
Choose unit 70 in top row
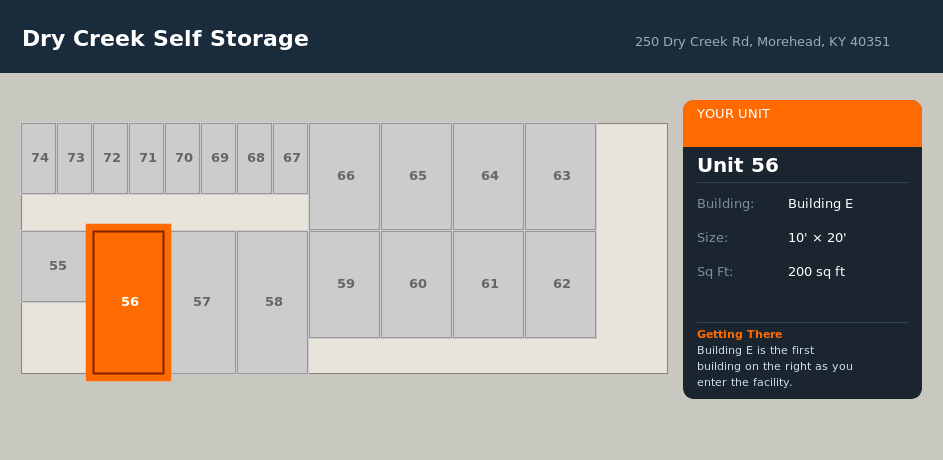(x=183, y=158)
